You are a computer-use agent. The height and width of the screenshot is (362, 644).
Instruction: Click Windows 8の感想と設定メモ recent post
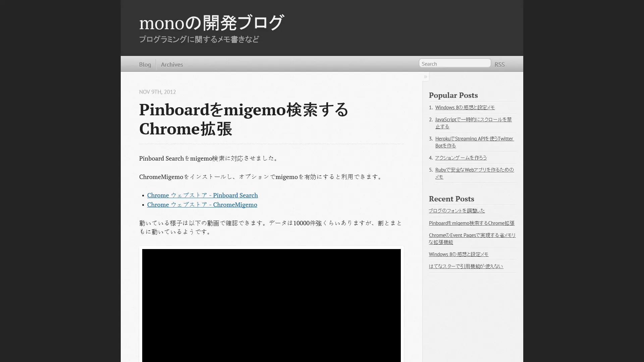(459, 254)
